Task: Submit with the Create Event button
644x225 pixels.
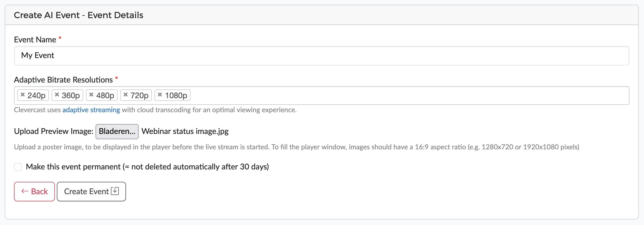Action: coord(91,191)
